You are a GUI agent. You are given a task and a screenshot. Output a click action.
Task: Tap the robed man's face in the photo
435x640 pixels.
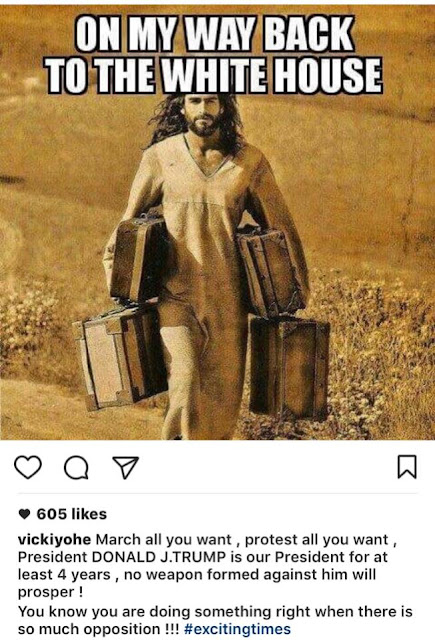pos(203,115)
